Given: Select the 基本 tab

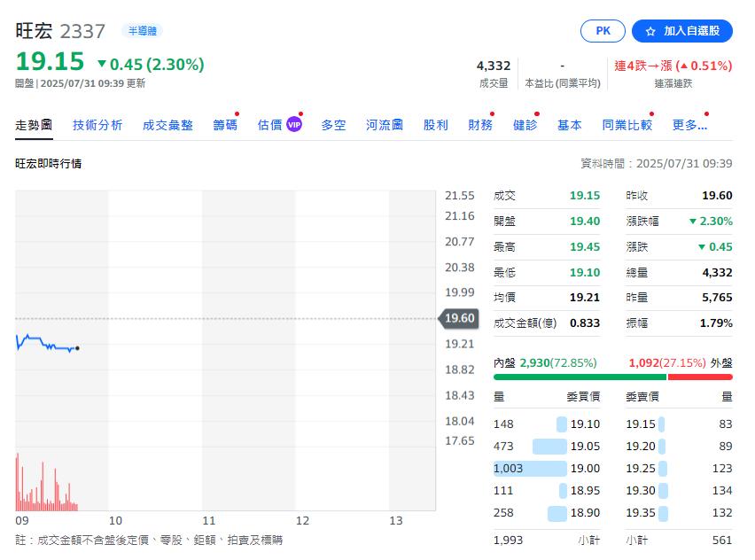Looking at the screenshot, I should tap(570, 125).
